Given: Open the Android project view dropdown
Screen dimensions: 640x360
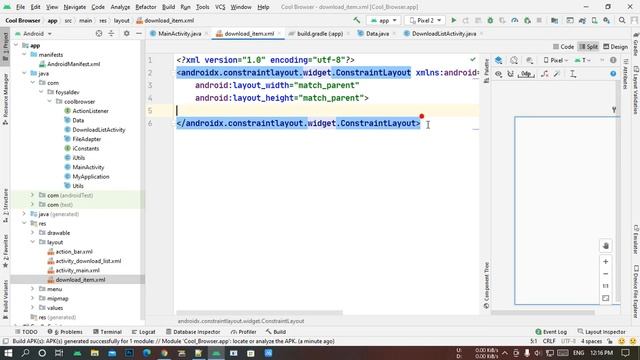Looking at the screenshot, I should point(33,33).
